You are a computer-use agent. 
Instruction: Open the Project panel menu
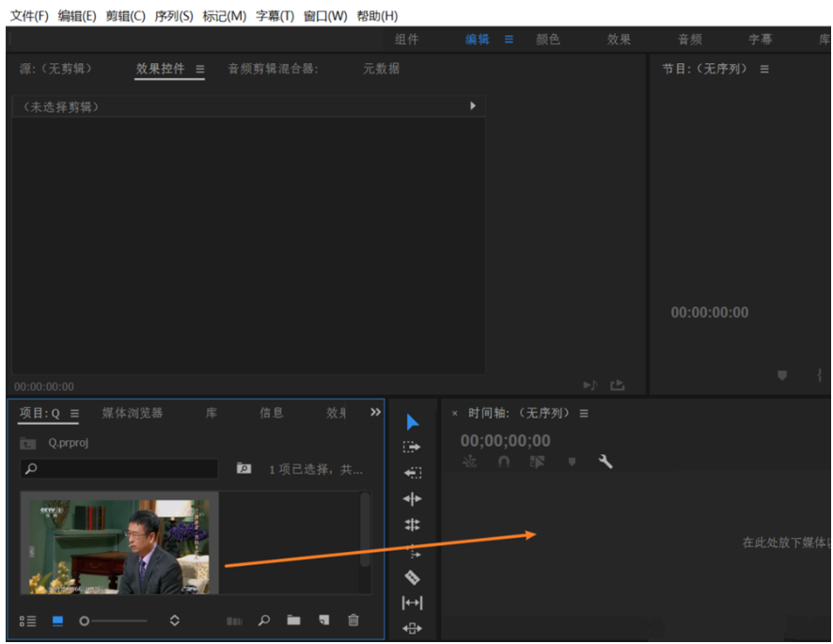point(73,413)
